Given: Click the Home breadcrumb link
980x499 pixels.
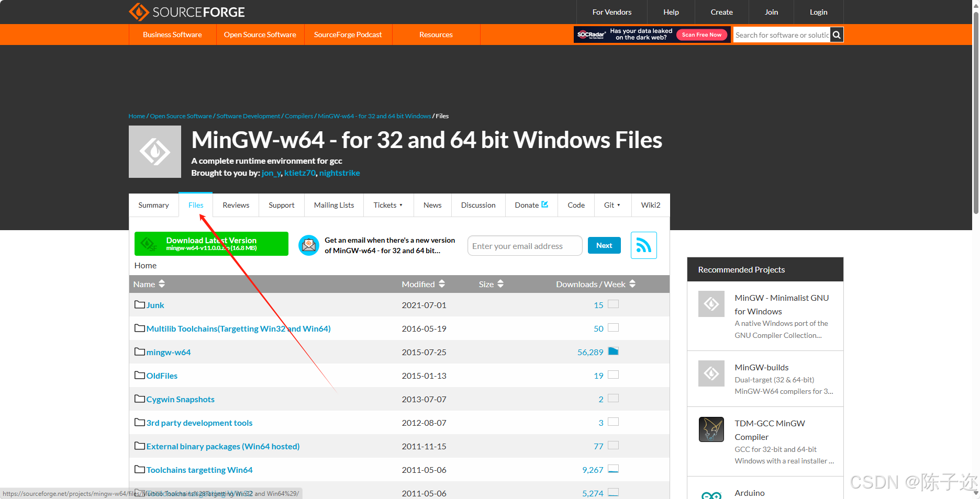Looking at the screenshot, I should point(137,116).
